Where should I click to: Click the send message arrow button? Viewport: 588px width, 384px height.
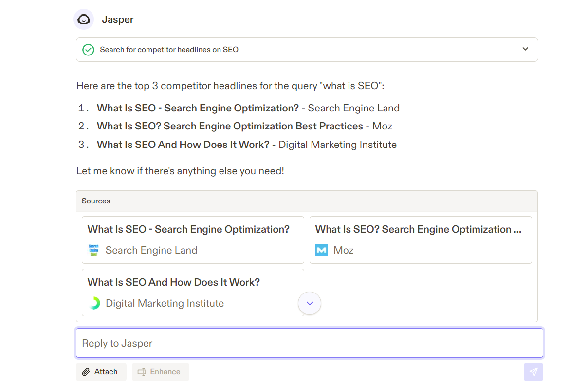click(x=533, y=372)
